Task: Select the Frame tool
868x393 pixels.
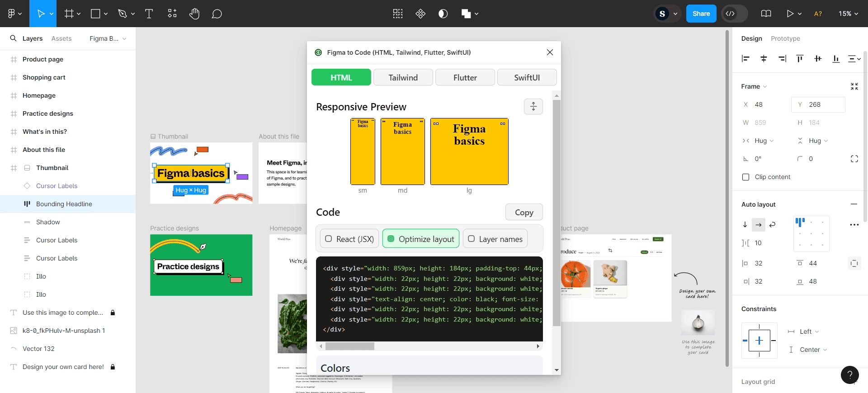Action: click(69, 14)
